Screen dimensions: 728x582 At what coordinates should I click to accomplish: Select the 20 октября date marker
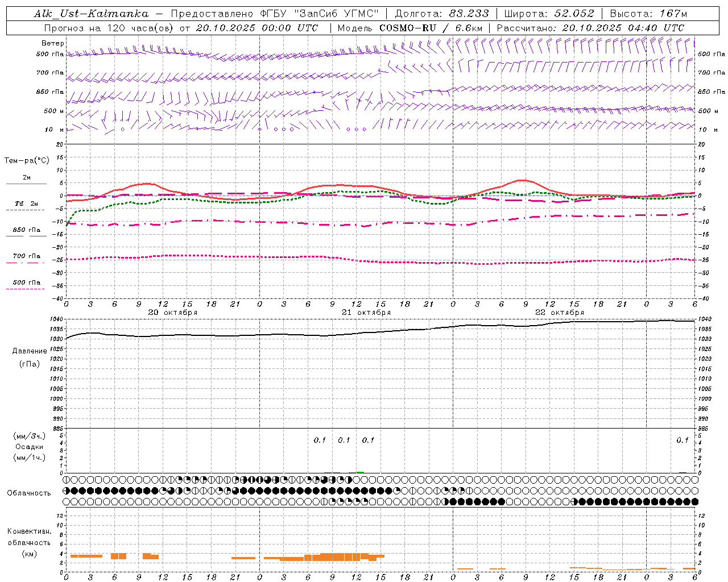[173, 313]
